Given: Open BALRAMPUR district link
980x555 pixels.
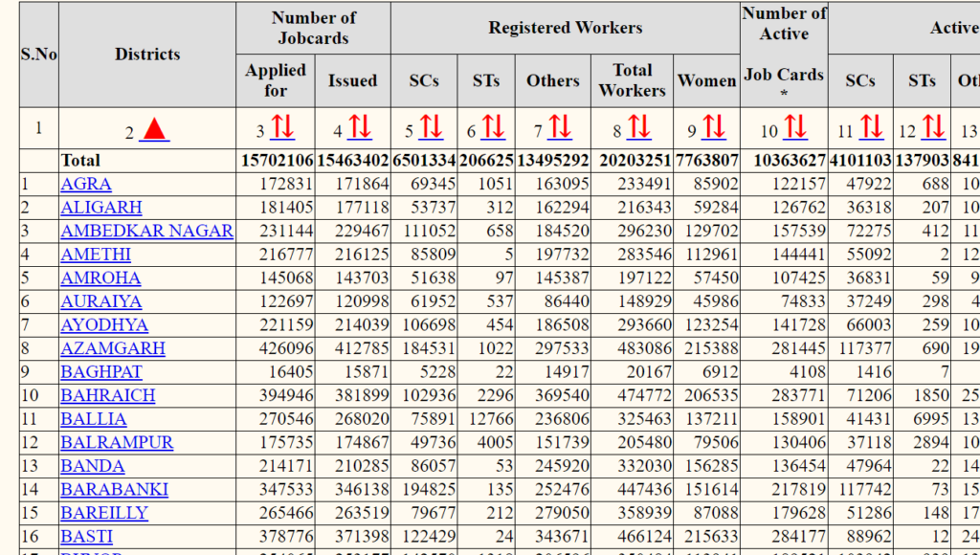Looking at the screenshot, I should (x=117, y=442).
